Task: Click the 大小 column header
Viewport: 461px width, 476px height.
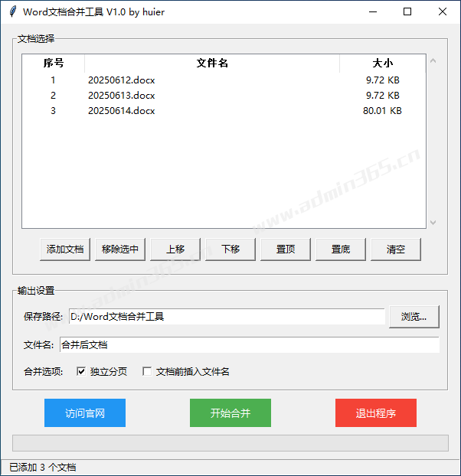Action: pos(383,64)
